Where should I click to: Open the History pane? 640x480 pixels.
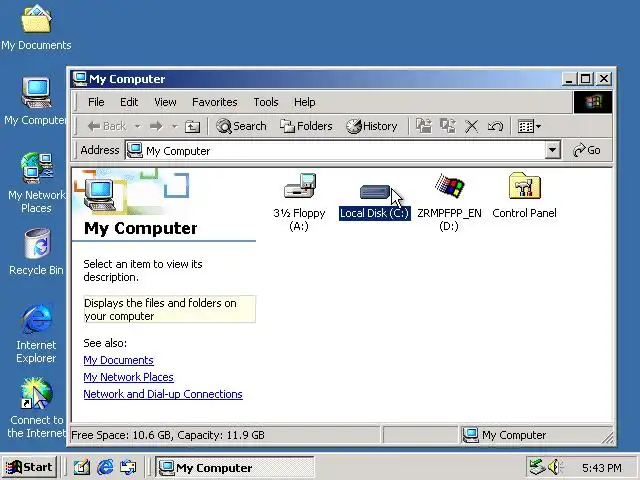click(x=371, y=126)
